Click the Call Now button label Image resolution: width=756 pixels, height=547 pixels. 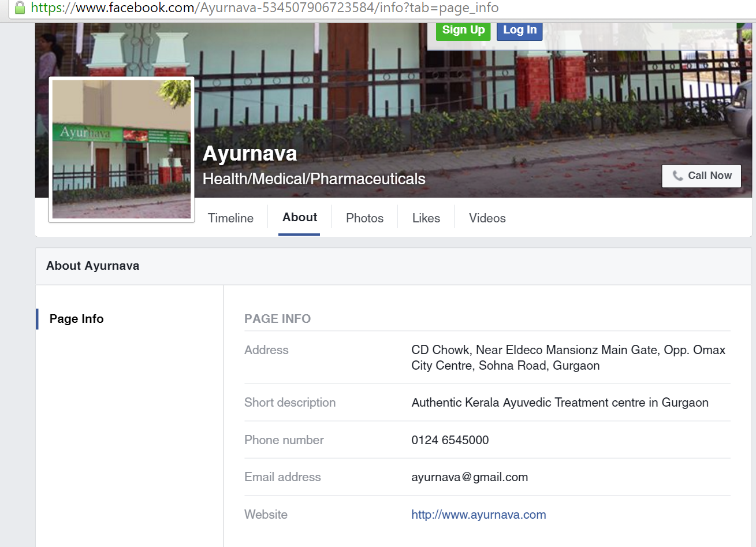710,176
